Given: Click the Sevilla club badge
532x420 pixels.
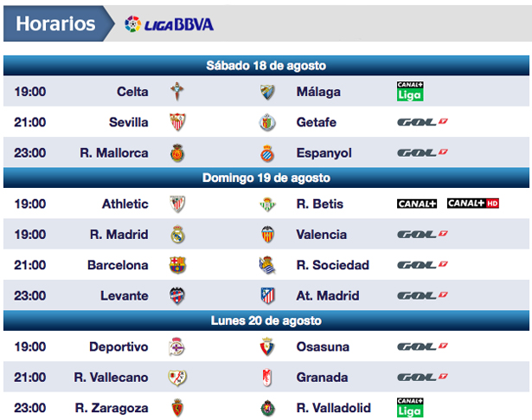Looking at the screenshot, I should (177, 122).
